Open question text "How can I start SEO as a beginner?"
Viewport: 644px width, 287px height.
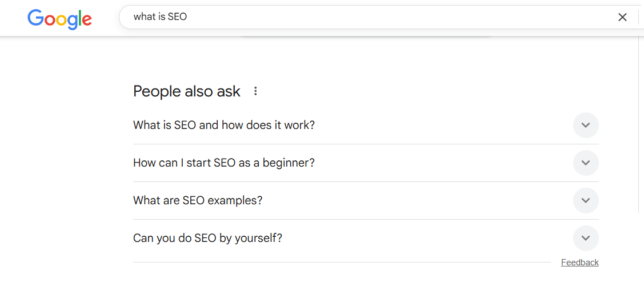(223, 163)
